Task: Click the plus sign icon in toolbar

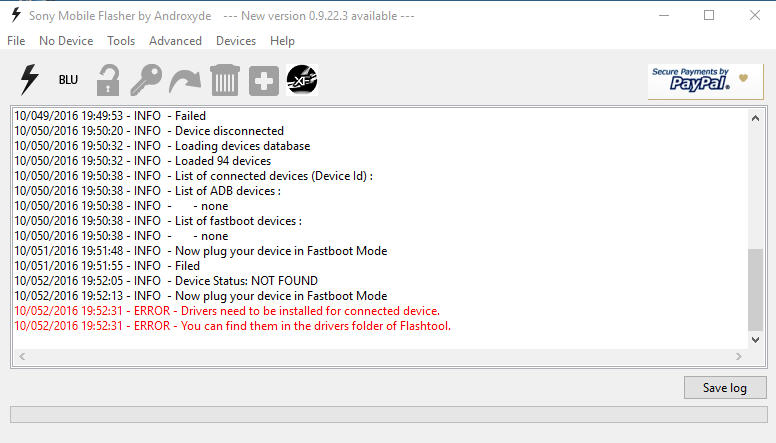Action: click(x=264, y=80)
